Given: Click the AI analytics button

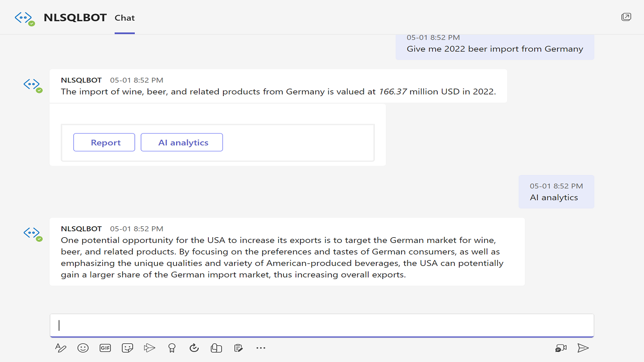Looking at the screenshot, I should point(182,142).
